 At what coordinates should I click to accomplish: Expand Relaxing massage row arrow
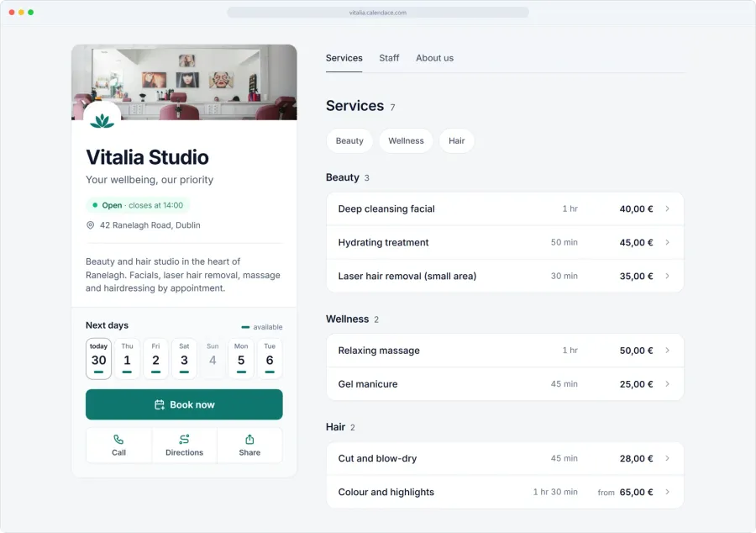tap(667, 351)
